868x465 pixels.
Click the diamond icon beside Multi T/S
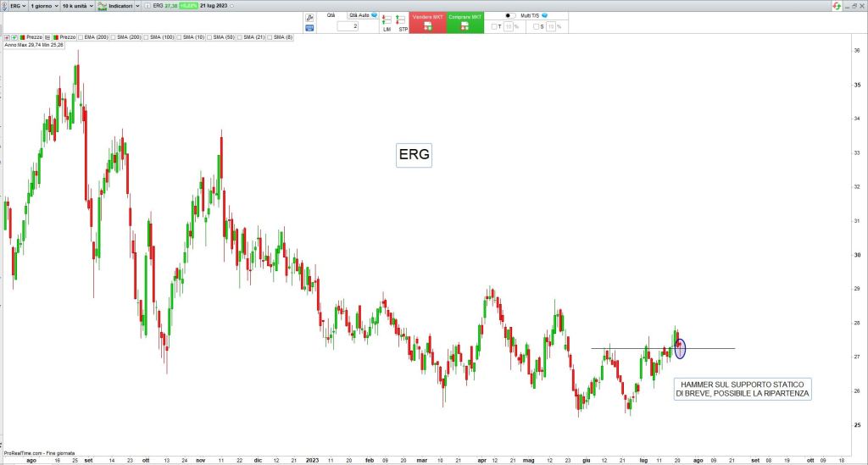tap(545, 15)
